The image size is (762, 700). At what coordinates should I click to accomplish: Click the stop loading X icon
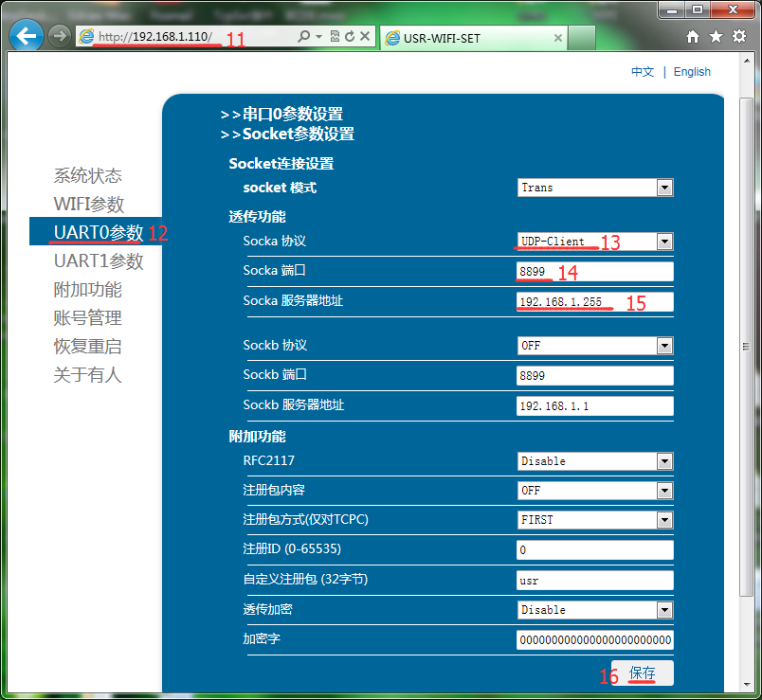click(364, 36)
